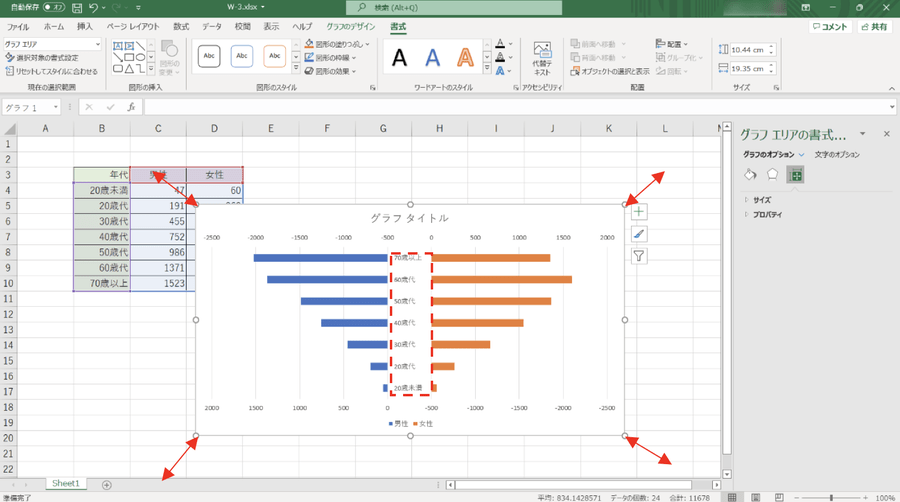Open the Chart Filters funnel button
The height and width of the screenshot is (502, 900).
639,256
